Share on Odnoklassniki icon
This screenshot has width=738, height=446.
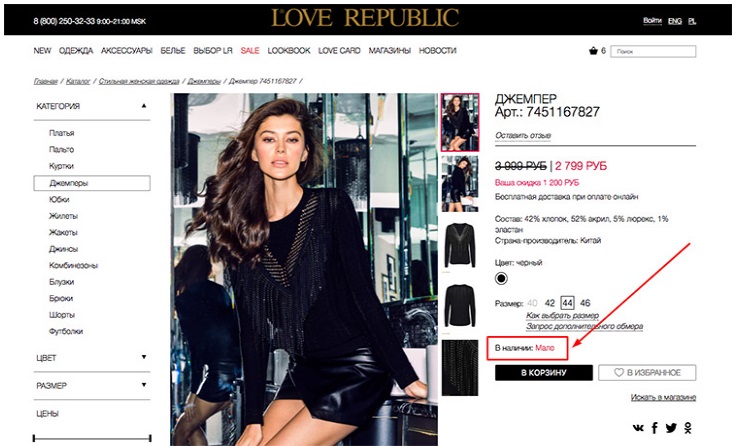tap(688, 428)
